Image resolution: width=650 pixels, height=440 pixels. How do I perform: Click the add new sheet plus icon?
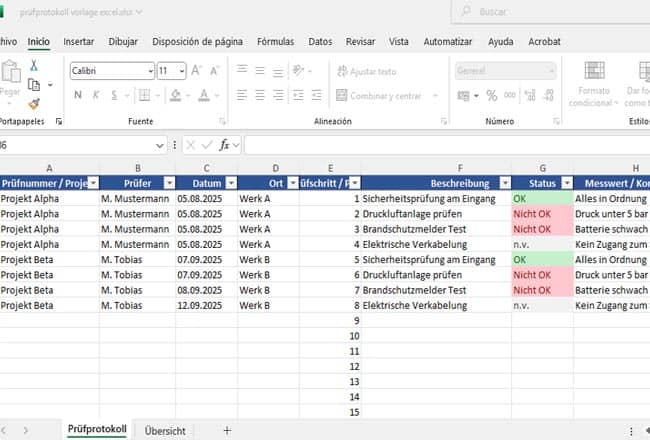(x=227, y=430)
